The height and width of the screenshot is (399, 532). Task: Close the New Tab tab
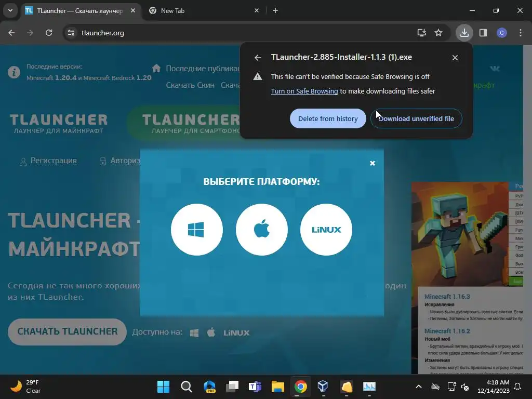(257, 11)
